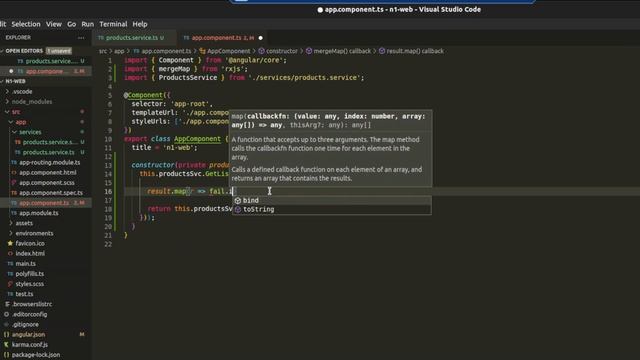Open favicon.ico file
Viewport: 640px width, 360px height.
[30, 243]
